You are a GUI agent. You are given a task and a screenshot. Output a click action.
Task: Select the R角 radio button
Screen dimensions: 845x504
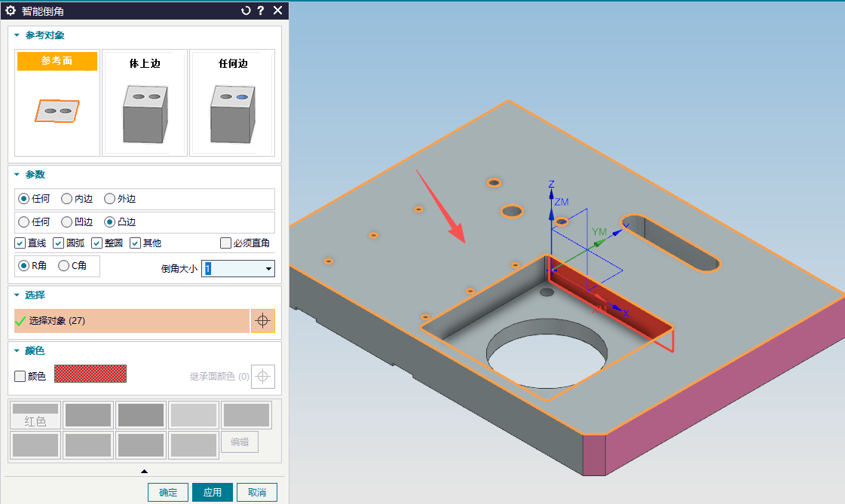pyautogui.click(x=23, y=265)
